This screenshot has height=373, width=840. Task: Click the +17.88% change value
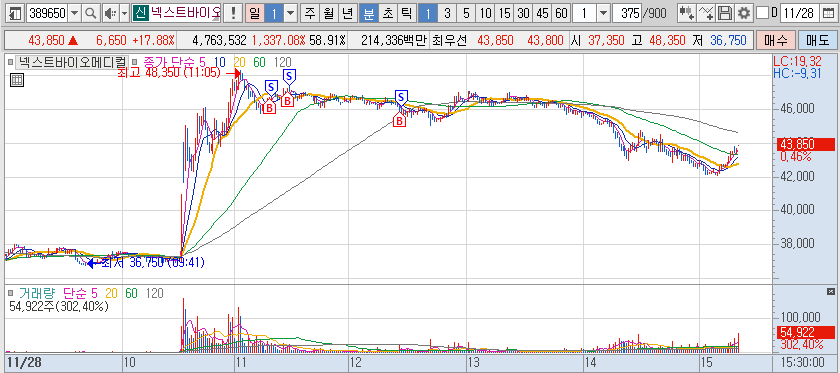pos(154,40)
